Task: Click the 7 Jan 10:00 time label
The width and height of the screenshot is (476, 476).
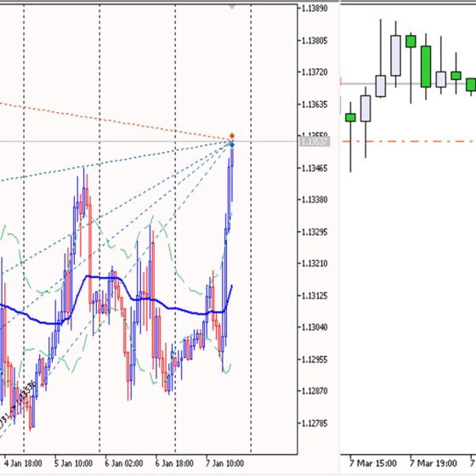Action: pyautogui.click(x=224, y=463)
